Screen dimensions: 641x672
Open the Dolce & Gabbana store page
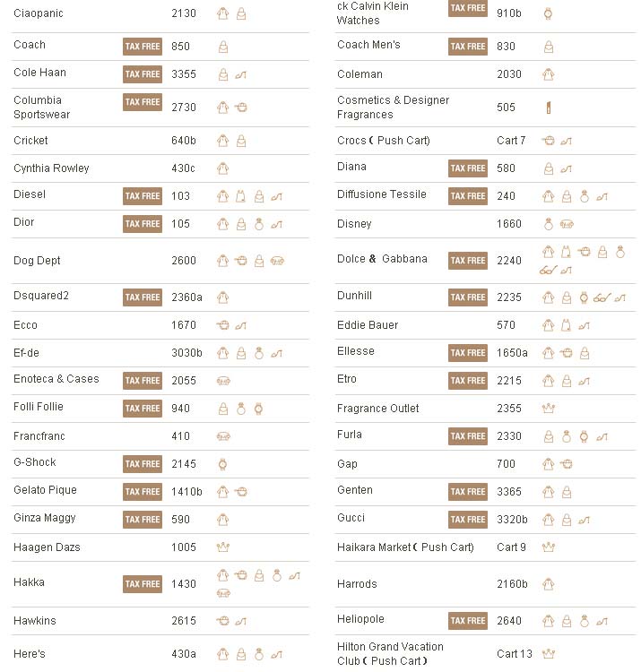[382, 259]
